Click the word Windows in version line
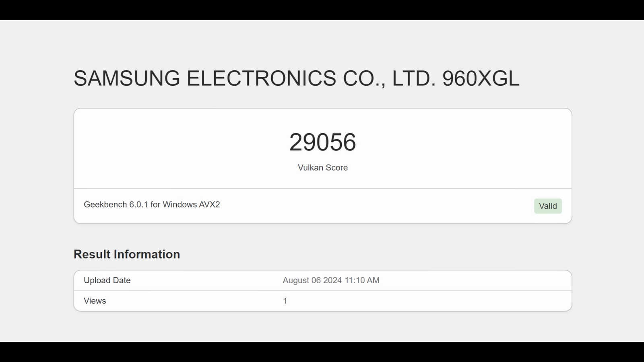This screenshot has width=644, height=362. pyautogui.click(x=180, y=204)
